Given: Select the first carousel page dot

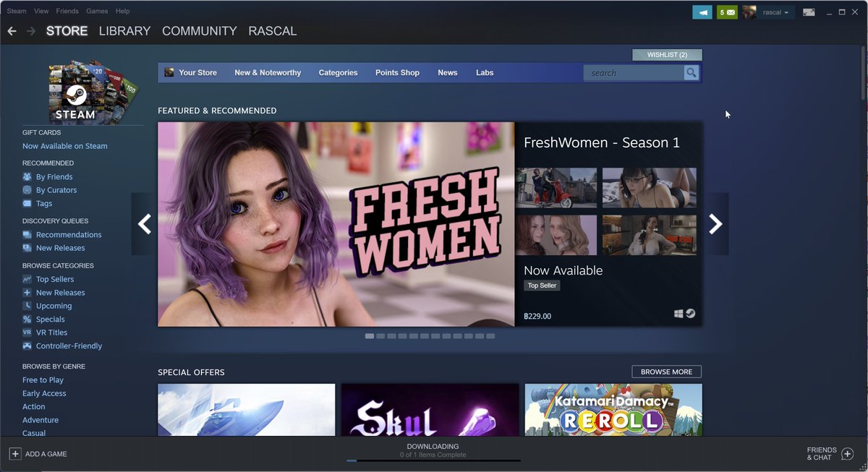Looking at the screenshot, I should (370, 336).
